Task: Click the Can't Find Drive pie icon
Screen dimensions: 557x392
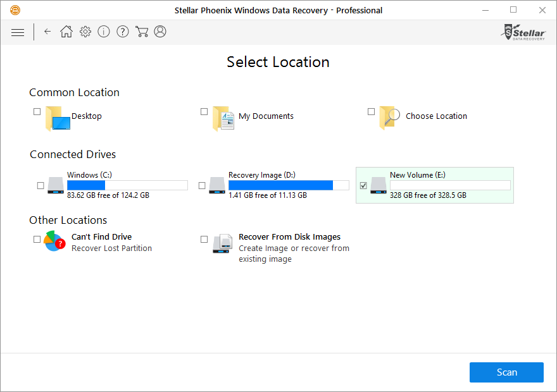Action: (x=54, y=241)
